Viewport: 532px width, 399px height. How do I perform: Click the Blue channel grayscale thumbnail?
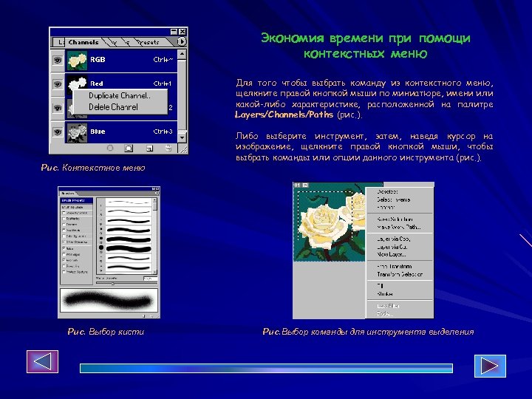(x=77, y=132)
